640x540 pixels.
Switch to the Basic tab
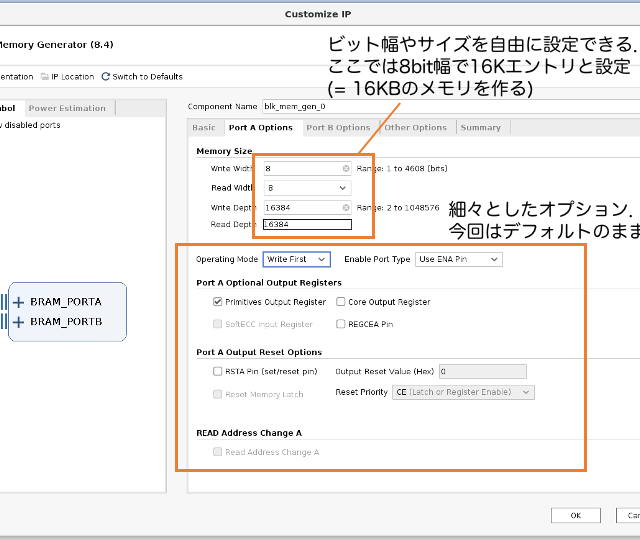(203, 128)
